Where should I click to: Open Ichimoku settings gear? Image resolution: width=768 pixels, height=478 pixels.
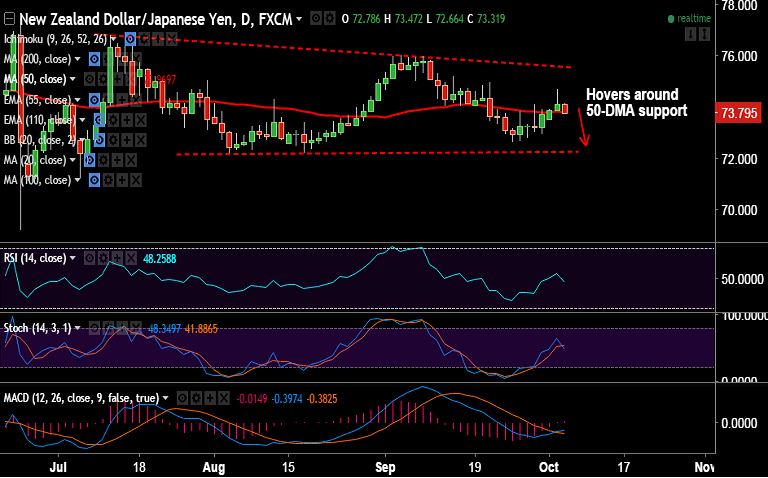[x=144, y=39]
